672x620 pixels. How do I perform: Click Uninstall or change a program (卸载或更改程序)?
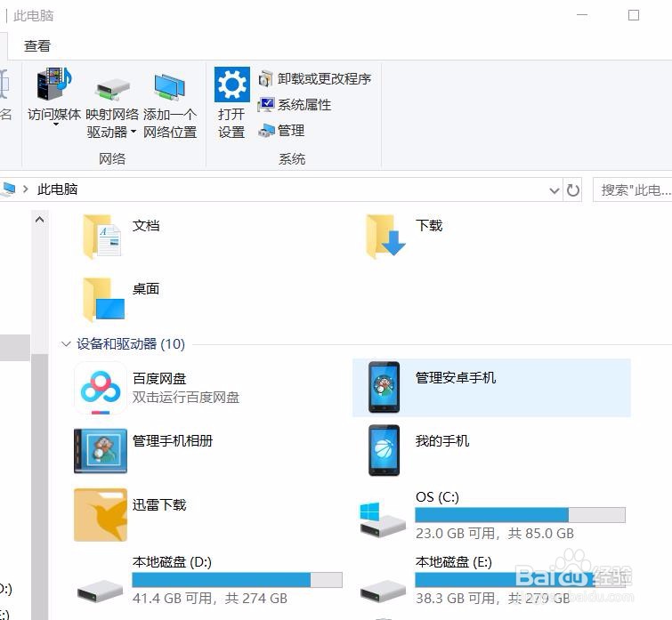click(x=314, y=79)
